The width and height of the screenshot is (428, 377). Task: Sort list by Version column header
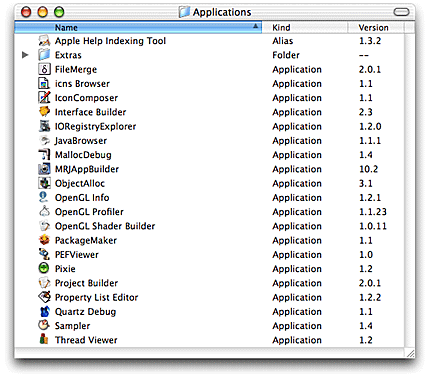(376, 27)
